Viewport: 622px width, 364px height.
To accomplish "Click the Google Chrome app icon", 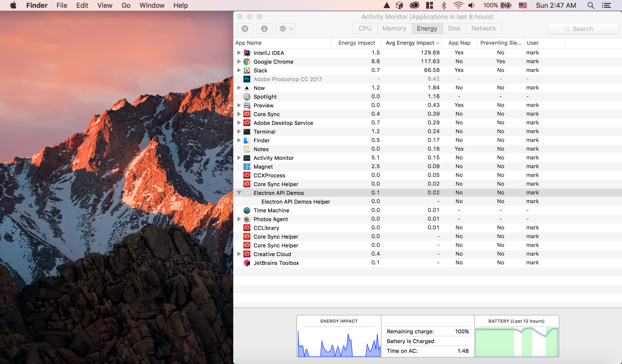I will click(247, 62).
